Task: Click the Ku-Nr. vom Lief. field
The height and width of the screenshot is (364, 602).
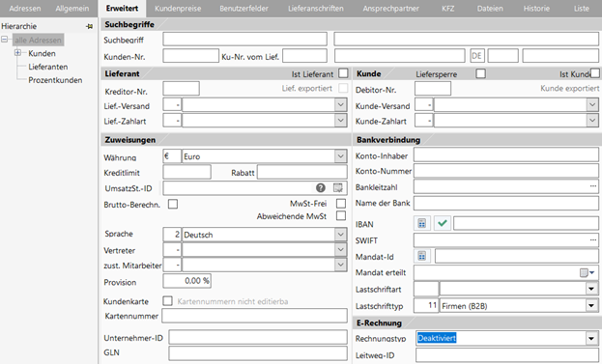Action: 304,56
